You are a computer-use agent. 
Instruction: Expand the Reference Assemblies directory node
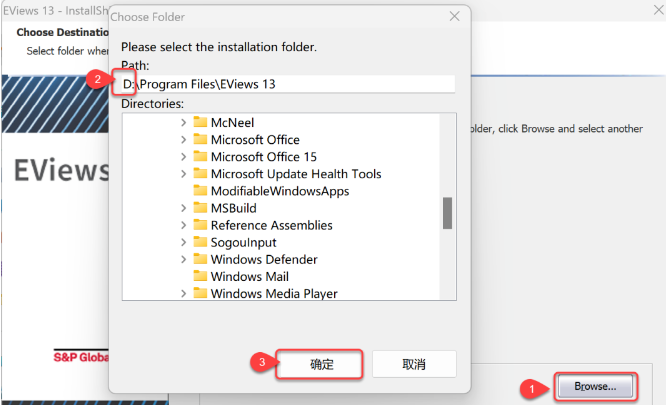[x=183, y=225]
